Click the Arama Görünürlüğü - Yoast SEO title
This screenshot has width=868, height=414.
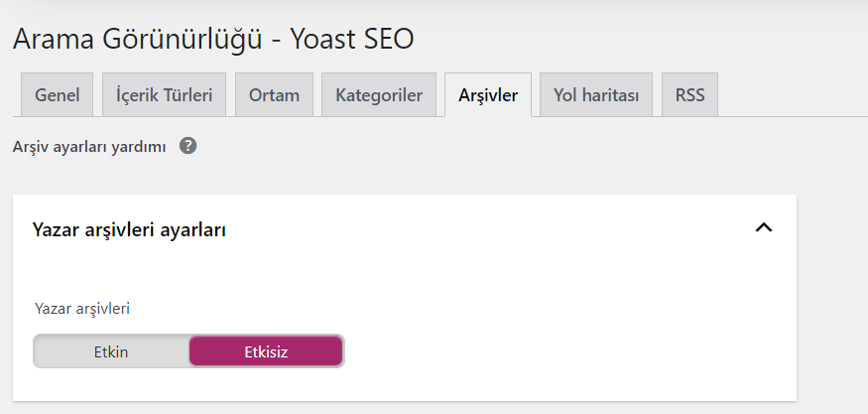[x=213, y=40]
